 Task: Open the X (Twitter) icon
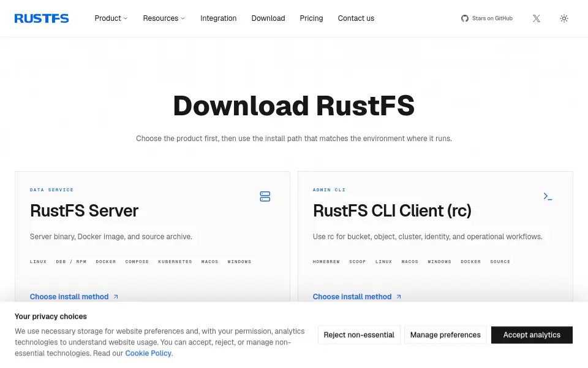[x=537, y=18]
